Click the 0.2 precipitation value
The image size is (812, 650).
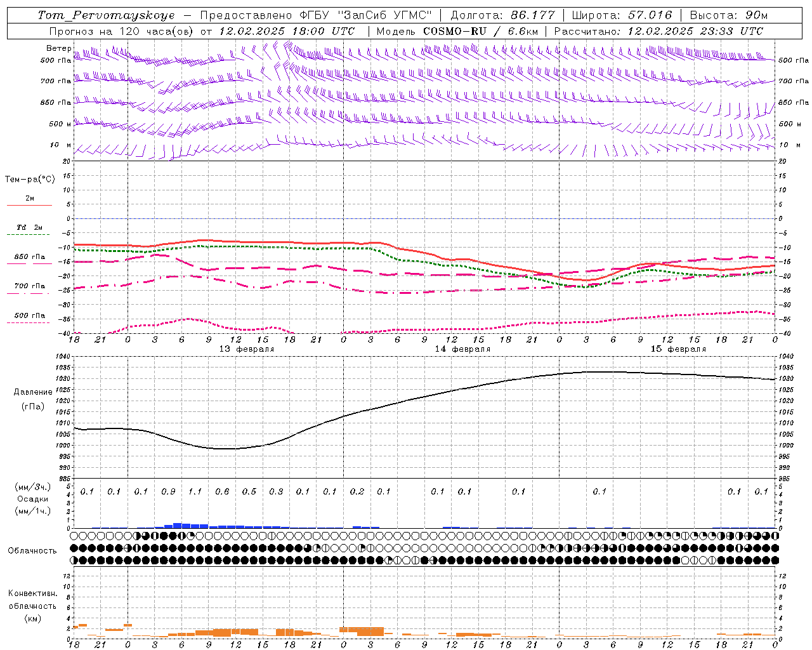tap(357, 492)
